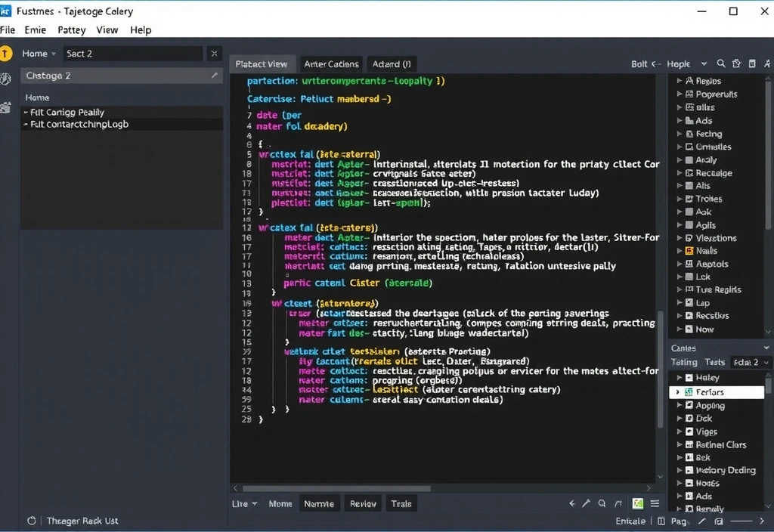Image resolution: width=774 pixels, height=532 pixels.
Task: Open the Hople dropdown arrow
Action: (x=704, y=64)
